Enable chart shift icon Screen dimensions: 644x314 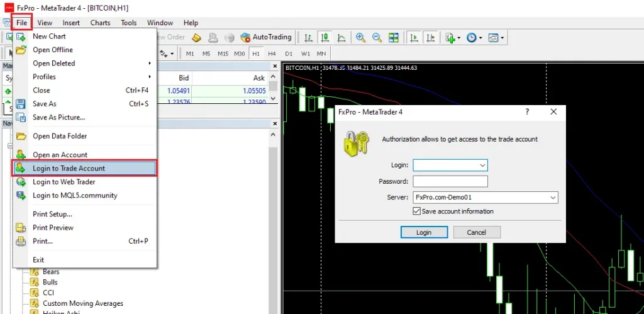tap(430, 37)
